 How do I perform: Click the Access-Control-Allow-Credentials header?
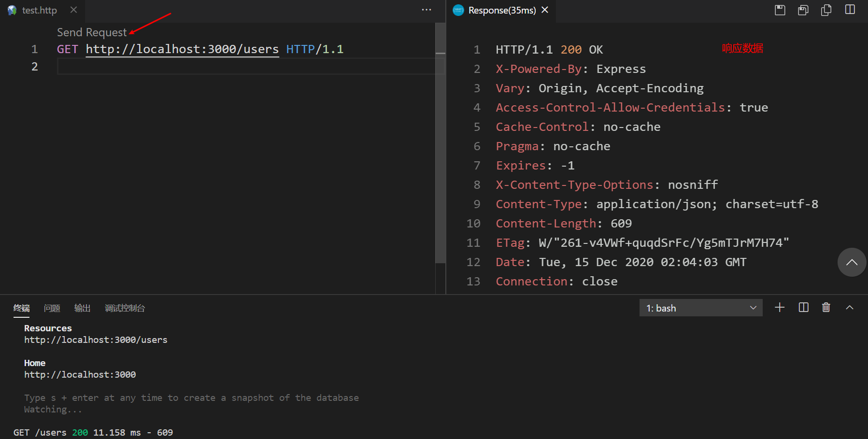point(632,108)
